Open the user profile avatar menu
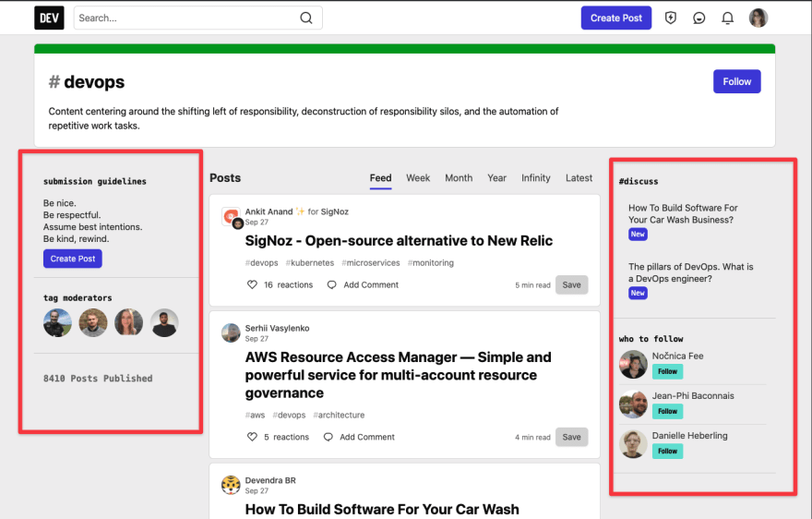The height and width of the screenshot is (519, 812). tap(758, 18)
